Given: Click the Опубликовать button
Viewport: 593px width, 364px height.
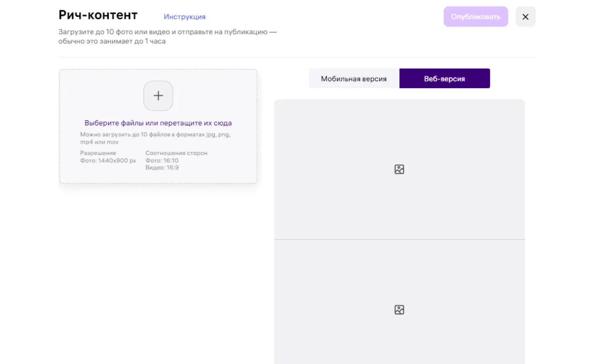Looking at the screenshot, I should point(476,17).
